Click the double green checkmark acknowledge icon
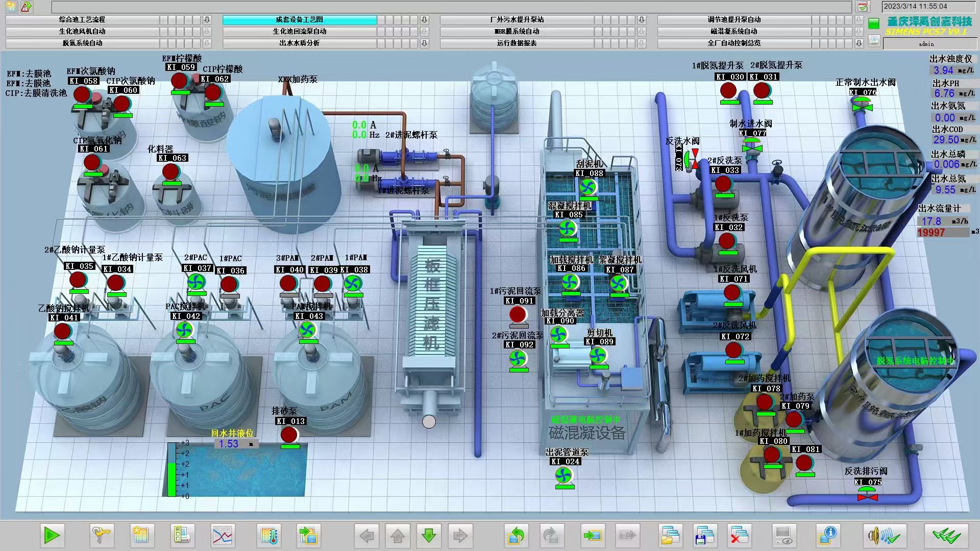980x551 pixels. (946, 536)
